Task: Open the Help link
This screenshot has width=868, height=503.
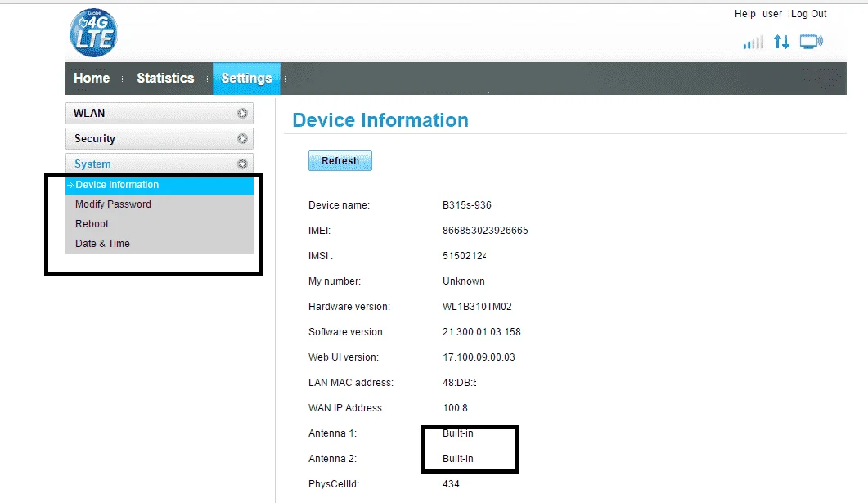Action: click(x=744, y=14)
